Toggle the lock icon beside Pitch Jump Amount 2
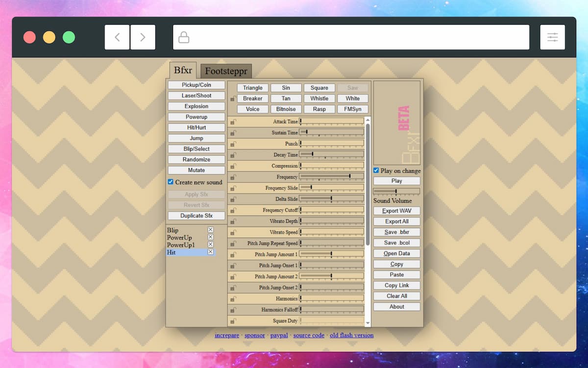588x368 pixels. 233,277
